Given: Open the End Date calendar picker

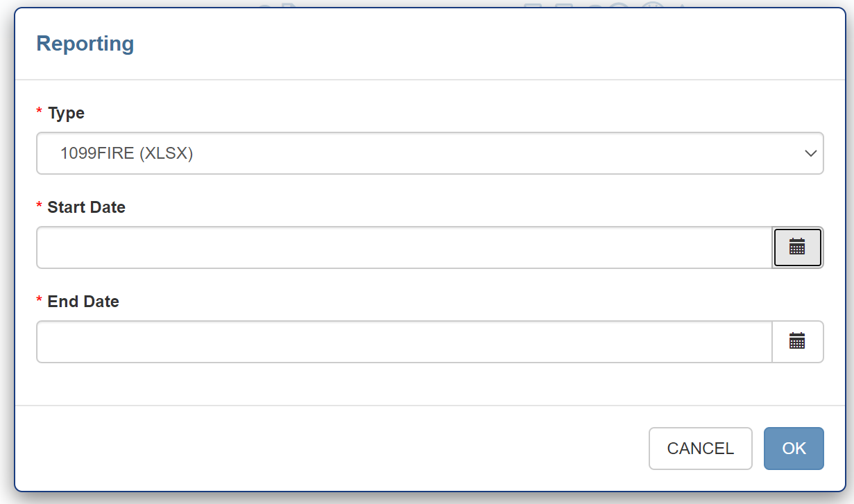Looking at the screenshot, I should (x=797, y=341).
